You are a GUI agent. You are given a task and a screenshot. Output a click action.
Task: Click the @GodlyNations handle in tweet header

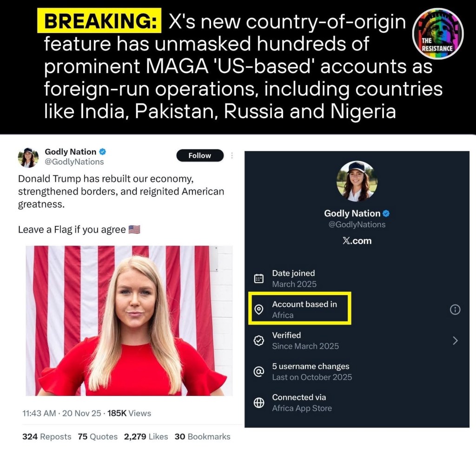coord(74,162)
